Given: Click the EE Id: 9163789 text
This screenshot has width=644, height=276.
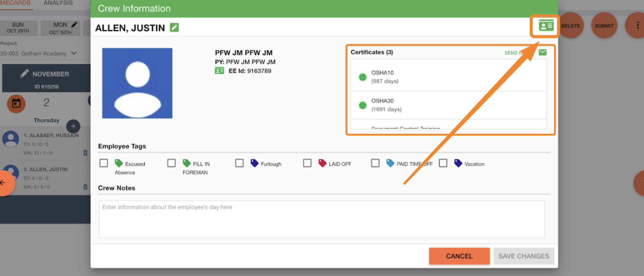Looking at the screenshot, I should click(x=250, y=71).
